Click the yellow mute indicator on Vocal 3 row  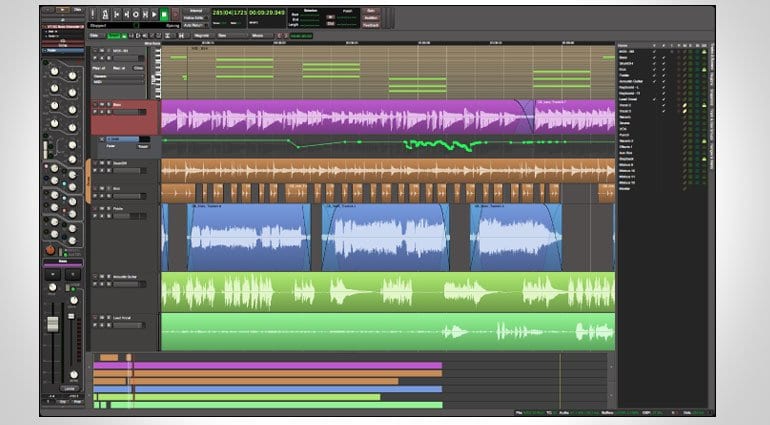[x=685, y=111]
